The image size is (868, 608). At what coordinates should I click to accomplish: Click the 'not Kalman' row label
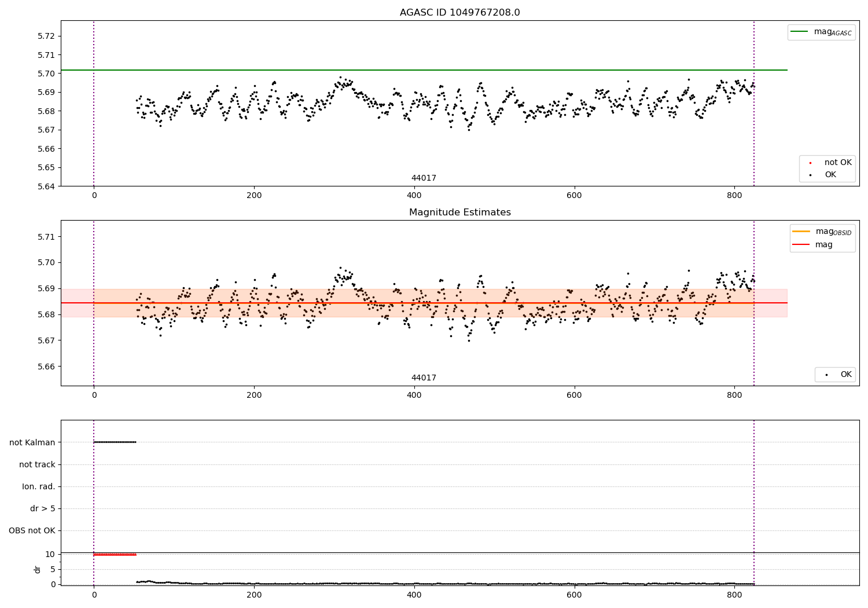(x=32, y=442)
